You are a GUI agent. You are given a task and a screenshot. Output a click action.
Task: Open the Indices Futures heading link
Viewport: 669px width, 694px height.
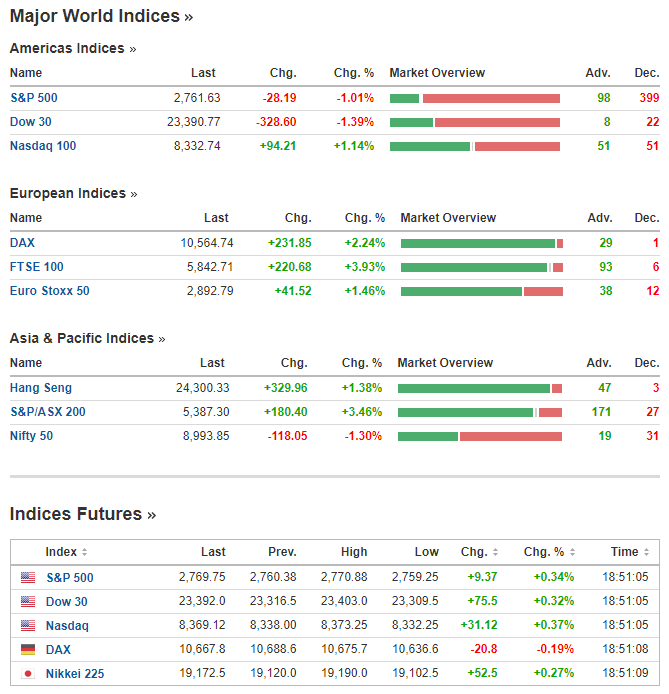click(83, 514)
